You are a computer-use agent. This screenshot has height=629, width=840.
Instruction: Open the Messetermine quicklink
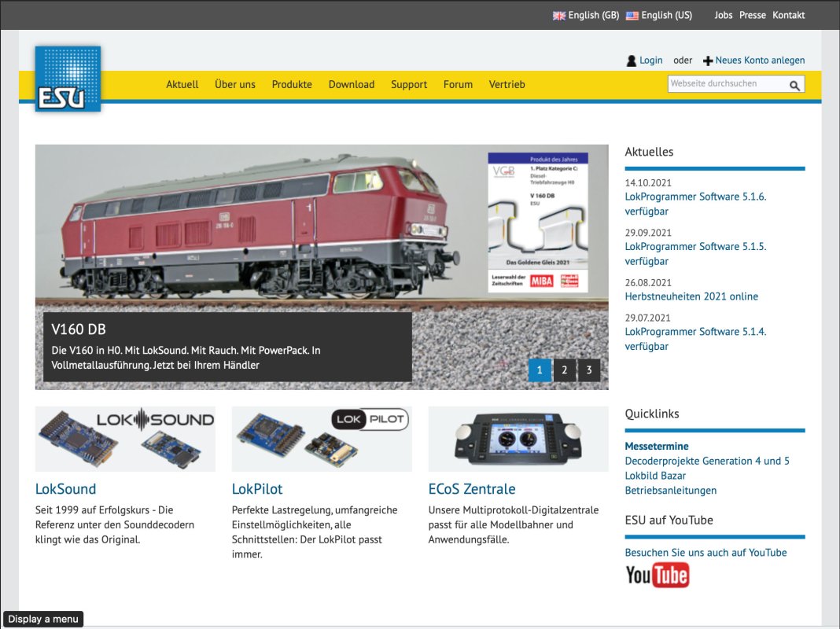[x=657, y=446]
